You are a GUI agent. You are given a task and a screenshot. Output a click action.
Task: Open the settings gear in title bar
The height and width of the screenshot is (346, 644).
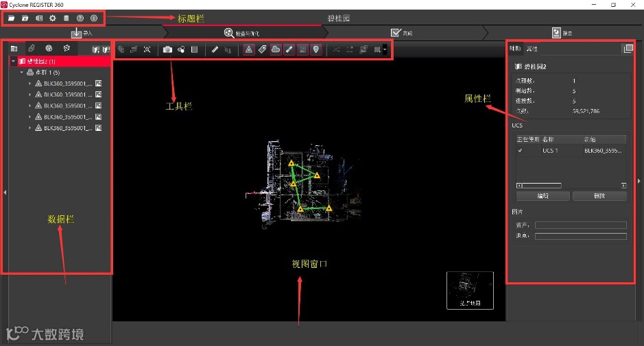53,18
